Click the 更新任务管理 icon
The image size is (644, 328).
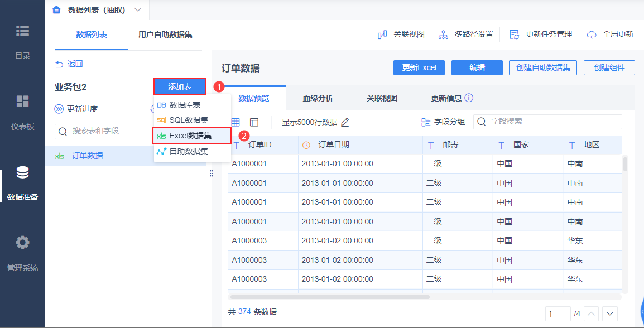coord(514,35)
